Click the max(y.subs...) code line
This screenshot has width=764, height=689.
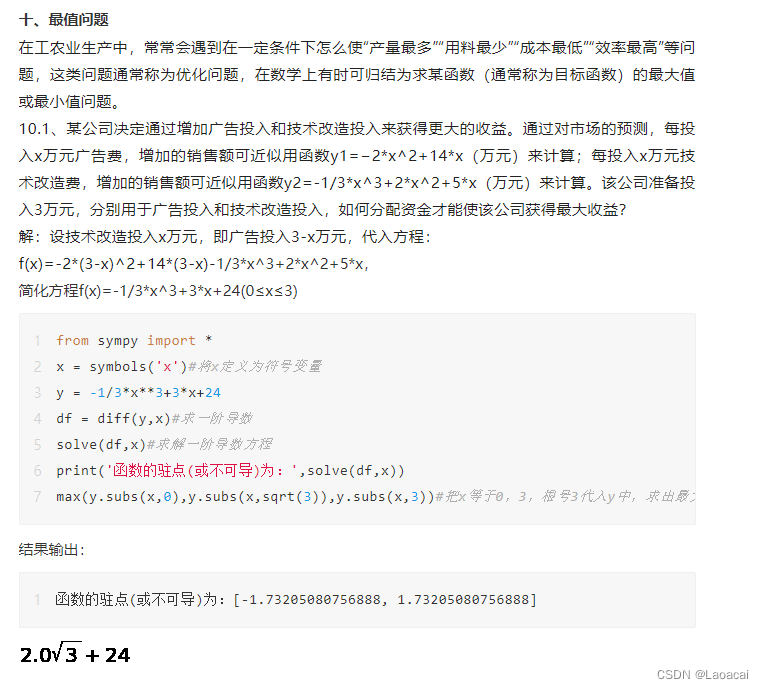(x=376, y=497)
